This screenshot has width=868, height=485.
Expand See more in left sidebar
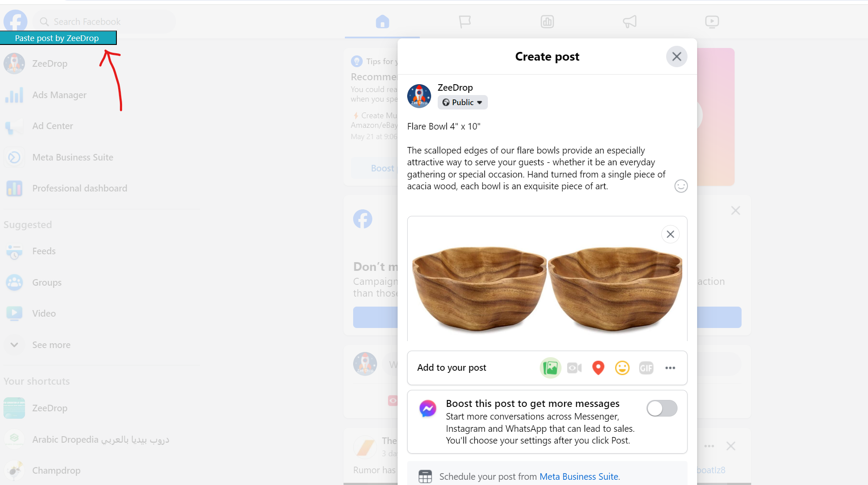pyautogui.click(x=51, y=345)
